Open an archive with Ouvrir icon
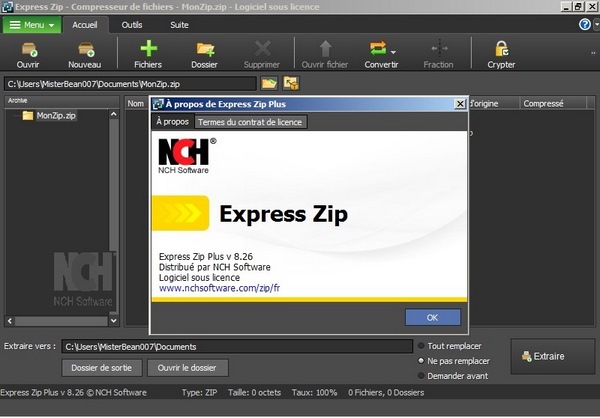 click(28, 49)
